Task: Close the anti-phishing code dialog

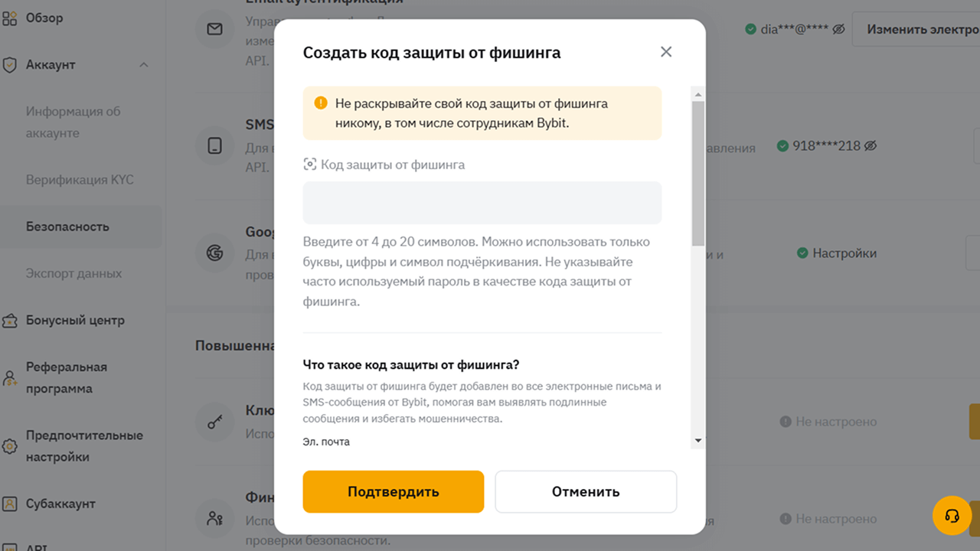Action: point(666,52)
